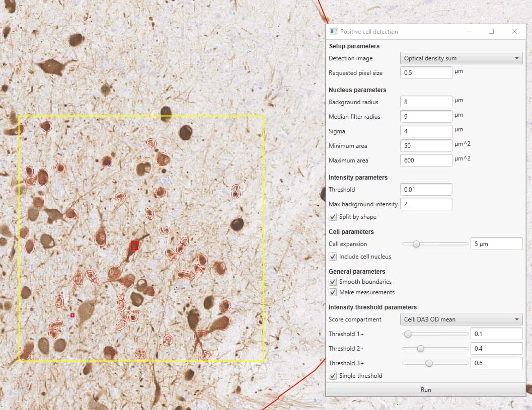The width and height of the screenshot is (532, 410).
Task: Open the Detection image dropdown
Action: pos(461,58)
